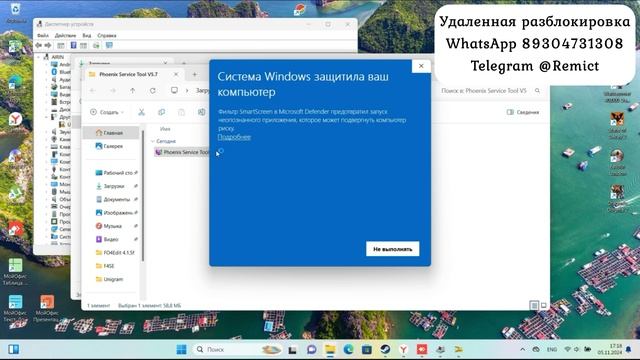Open the chat app icon on taskbar
This screenshot has height=360, width=640.
(x=311, y=349)
